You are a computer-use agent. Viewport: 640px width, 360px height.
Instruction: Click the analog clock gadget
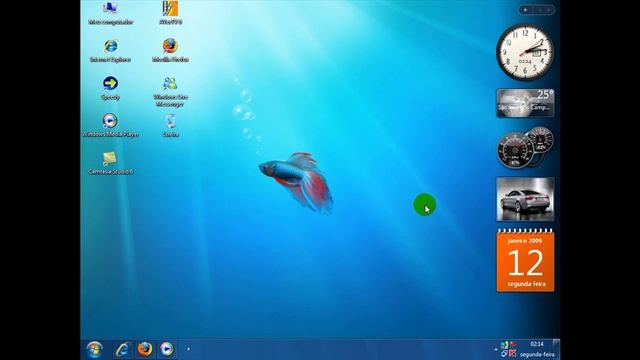coord(525,52)
